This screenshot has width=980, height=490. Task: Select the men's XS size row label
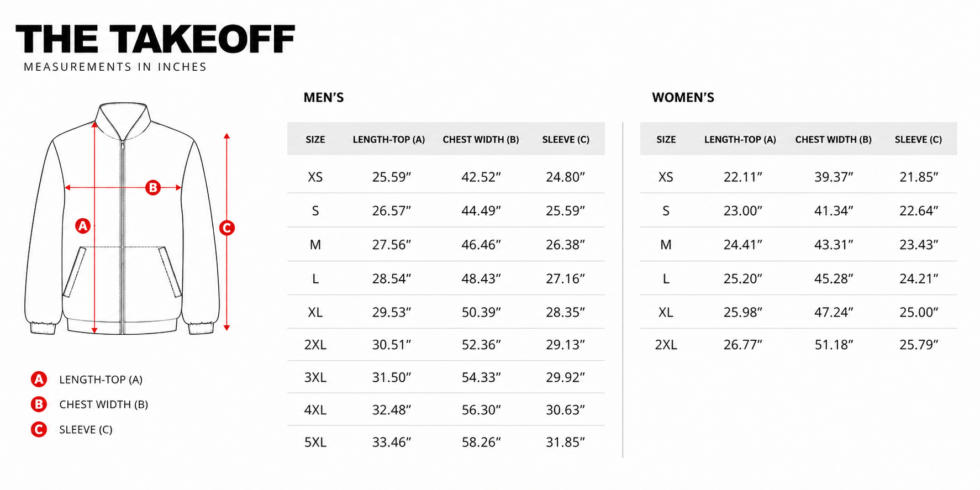click(x=315, y=177)
